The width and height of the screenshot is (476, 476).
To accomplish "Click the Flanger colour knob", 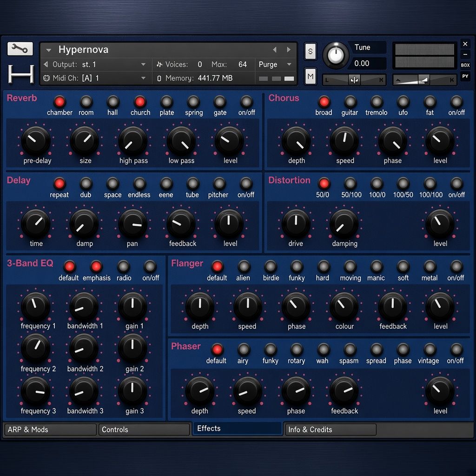I will pos(344,306).
